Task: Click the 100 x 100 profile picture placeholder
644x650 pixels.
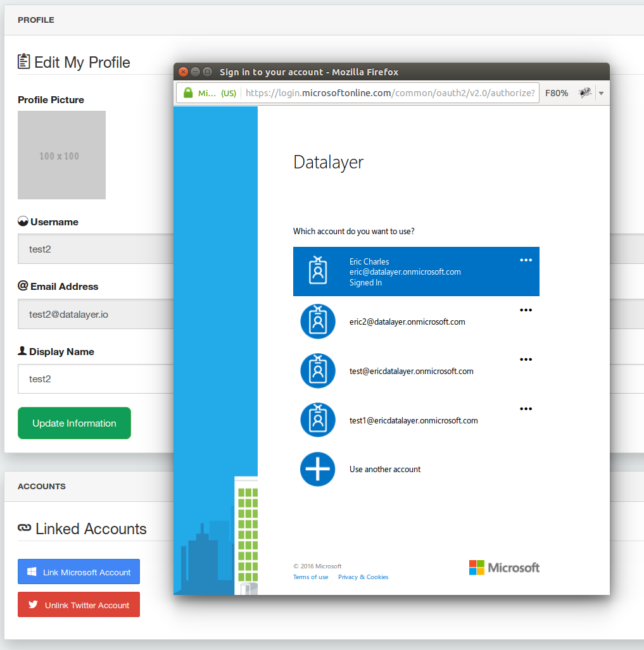Action: (62, 155)
